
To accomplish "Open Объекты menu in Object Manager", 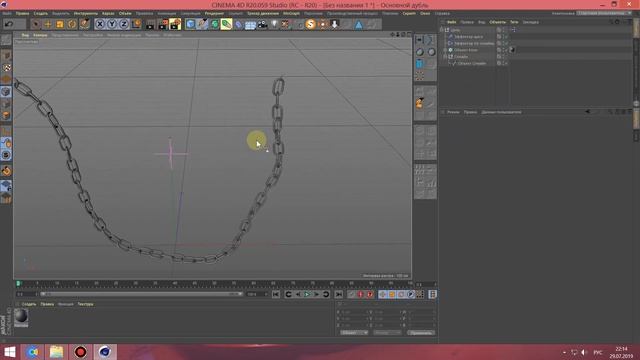I will (x=497, y=22).
